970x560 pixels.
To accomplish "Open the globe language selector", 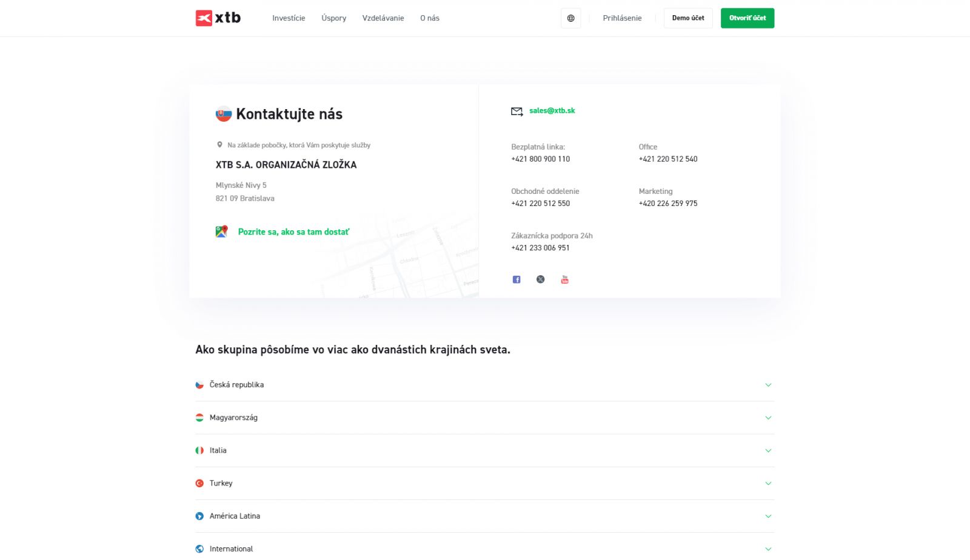I will pyautogui.click(x=570, y=18).
